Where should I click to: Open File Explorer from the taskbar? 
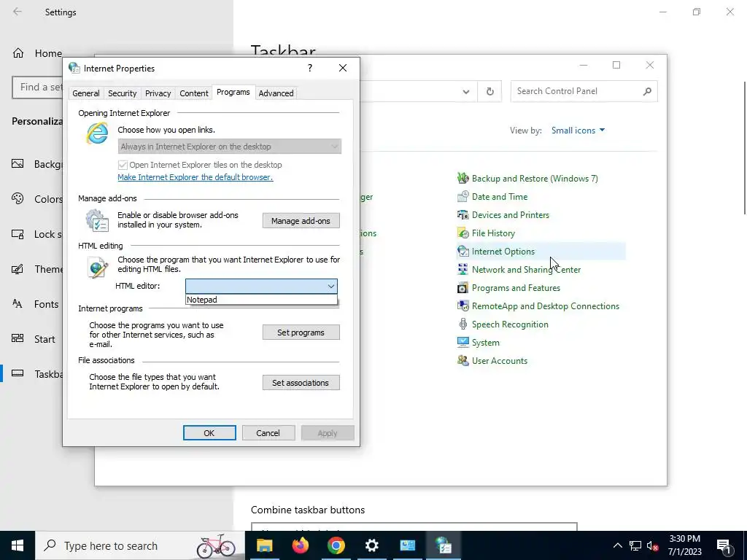(x=264, y=545)
